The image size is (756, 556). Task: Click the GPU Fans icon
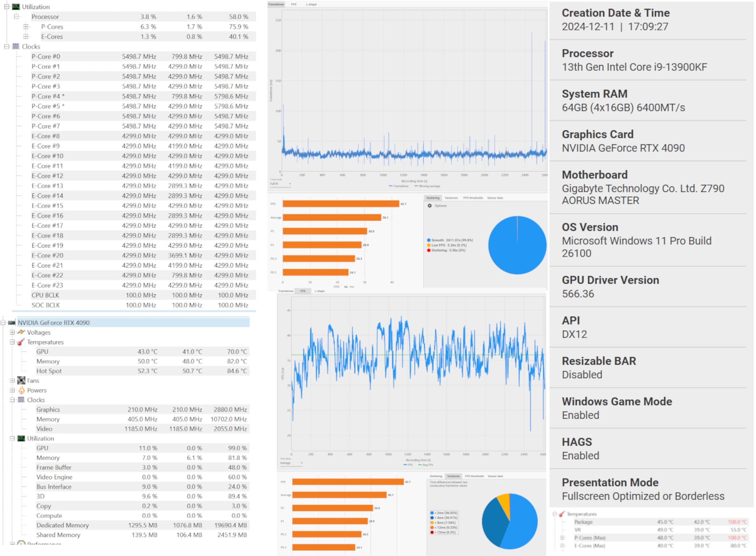(21, 381)
